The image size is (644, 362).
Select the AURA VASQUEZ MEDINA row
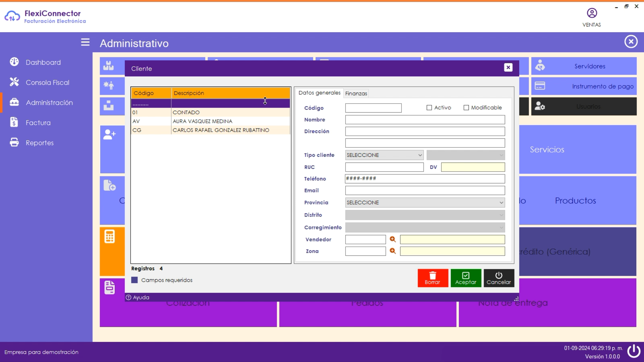pos(202,121)
